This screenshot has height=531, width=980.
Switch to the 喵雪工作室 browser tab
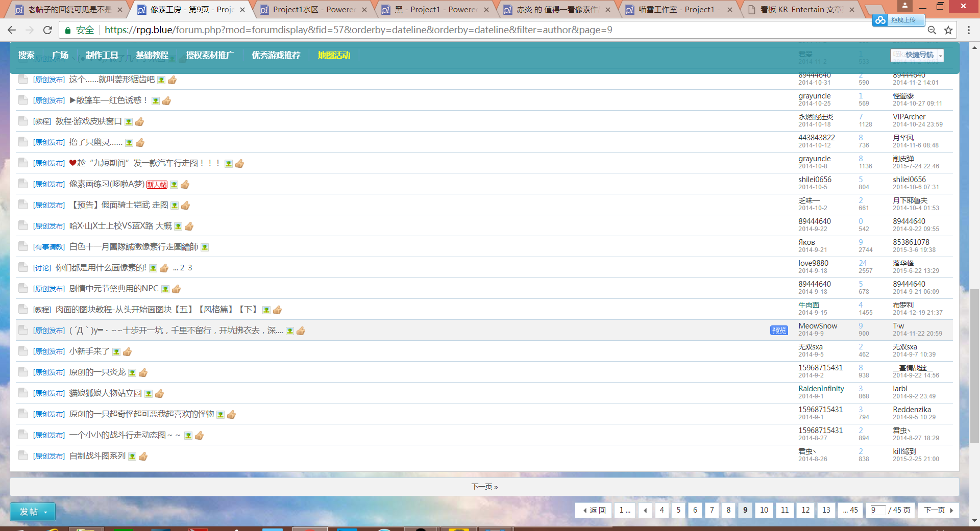(679, 10)
